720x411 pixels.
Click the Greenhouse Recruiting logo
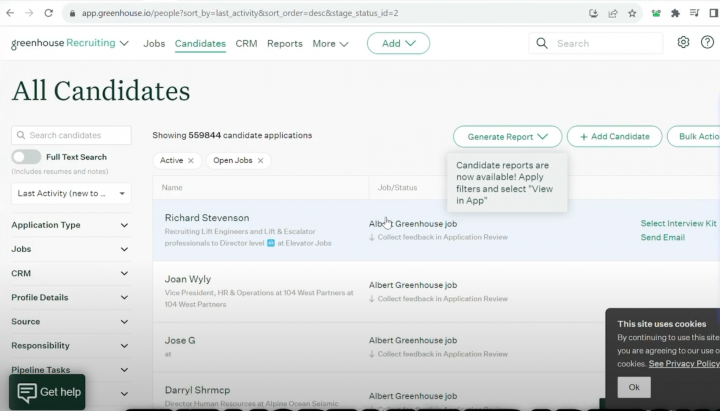(69, 44)
